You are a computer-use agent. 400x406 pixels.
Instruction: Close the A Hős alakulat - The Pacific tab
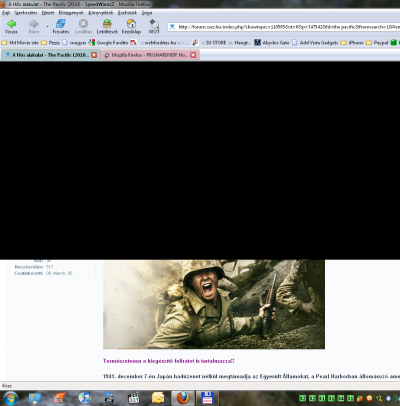pos(94,55)
